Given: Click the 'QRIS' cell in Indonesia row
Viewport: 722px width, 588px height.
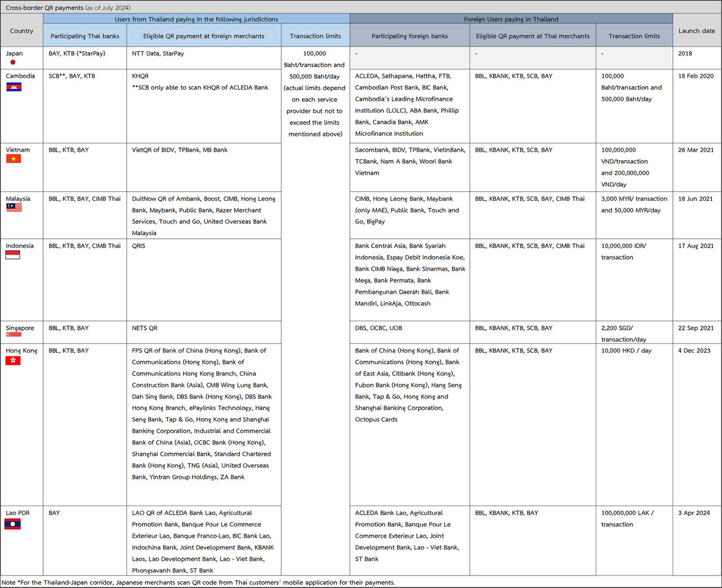Looking at the screenshot, I should pyautogui.click(x=138, y=246).
